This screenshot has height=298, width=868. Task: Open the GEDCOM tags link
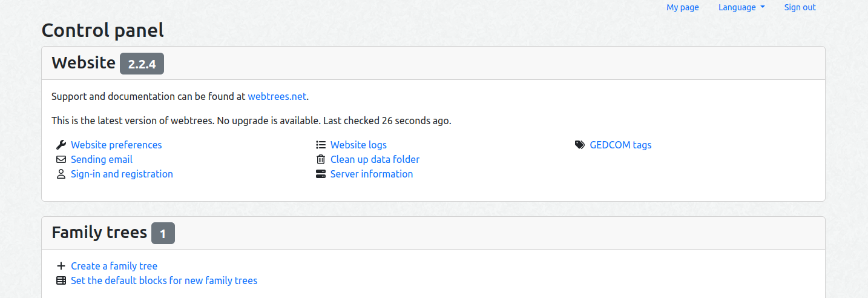tap(620, 145)
